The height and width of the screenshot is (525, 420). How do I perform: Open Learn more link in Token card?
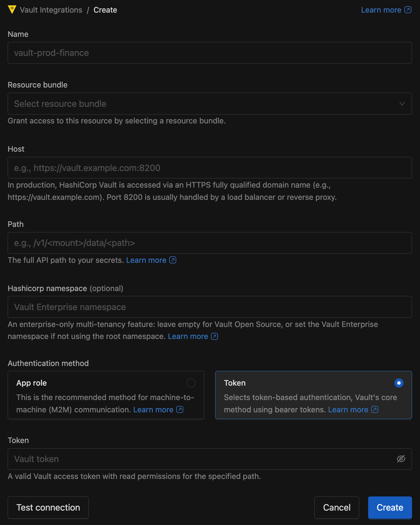coord(348,410)
